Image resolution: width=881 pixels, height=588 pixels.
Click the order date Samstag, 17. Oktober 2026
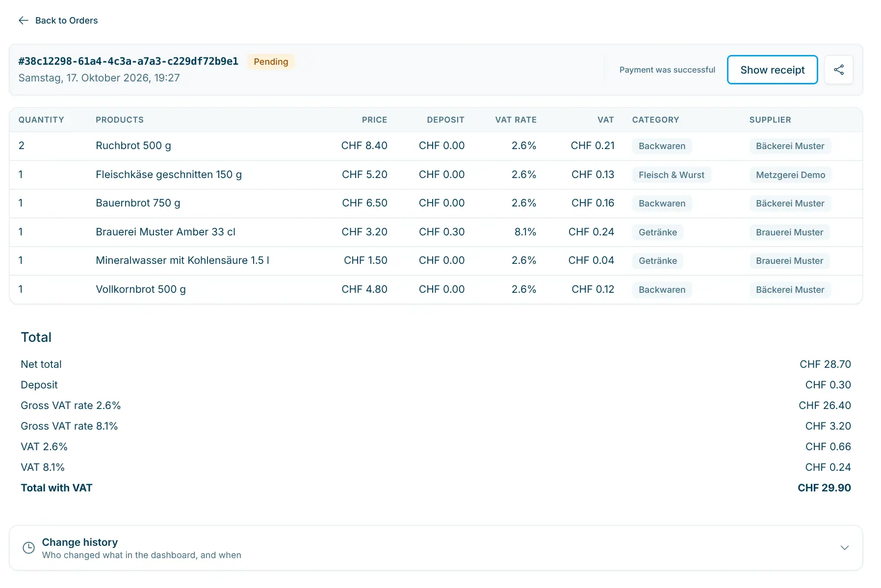99,78
